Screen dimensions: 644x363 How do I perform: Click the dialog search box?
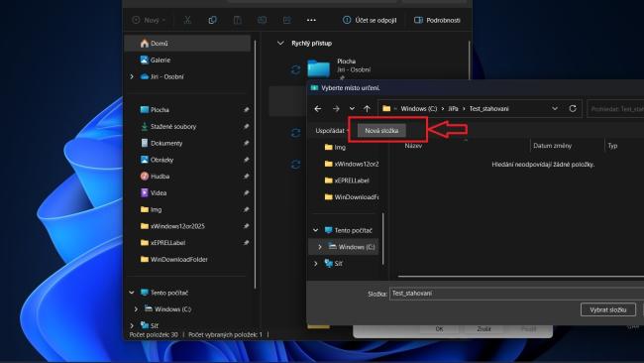click(615, 109)
